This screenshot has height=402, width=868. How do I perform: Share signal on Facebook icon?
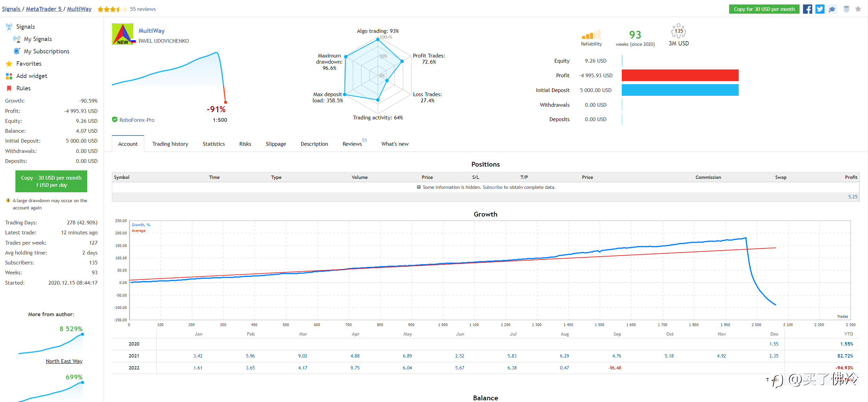click(x=807, y=9)
